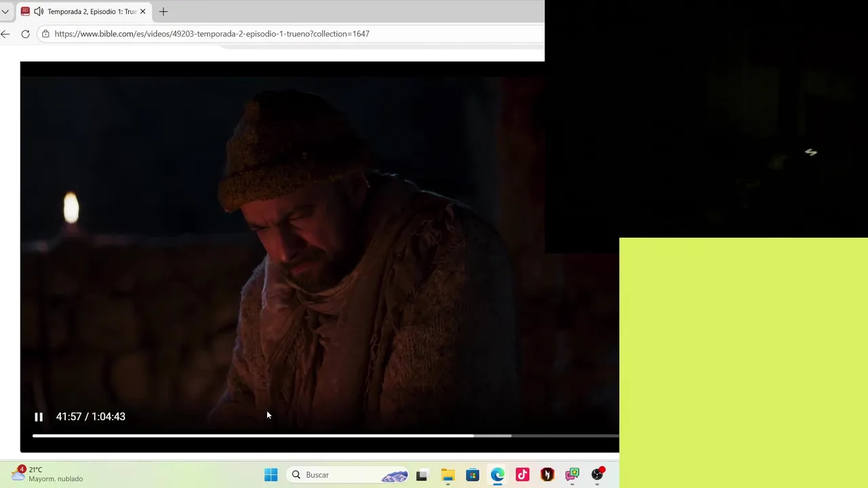This screenshot has height=488, width=868.
Task: View site information lock icon
Action: (x=45, y=34)
